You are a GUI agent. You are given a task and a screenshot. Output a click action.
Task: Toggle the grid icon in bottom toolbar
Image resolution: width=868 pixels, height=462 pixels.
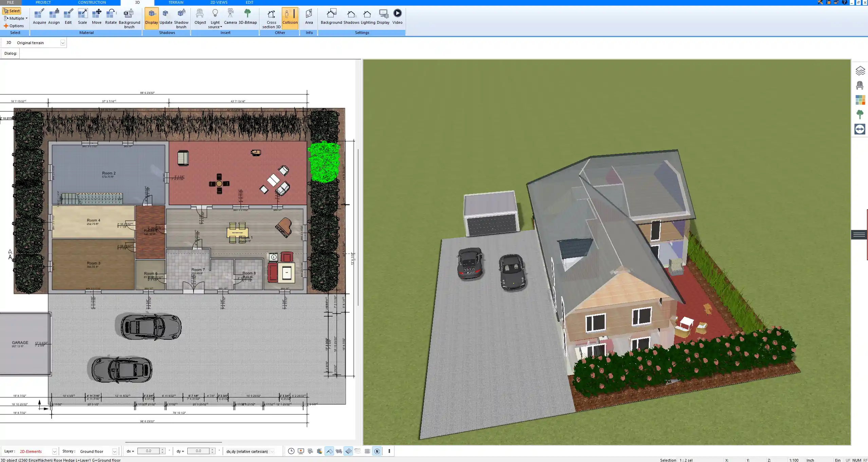click(367, 451)
